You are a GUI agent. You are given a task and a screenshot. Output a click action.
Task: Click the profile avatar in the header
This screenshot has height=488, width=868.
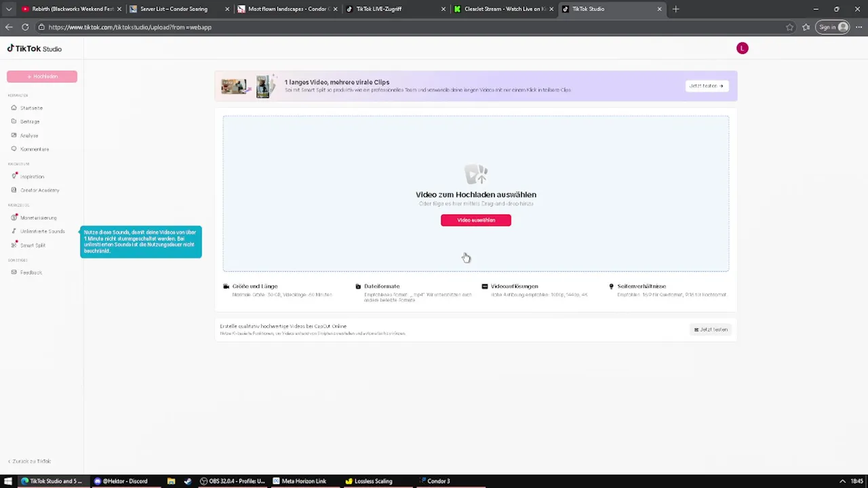742,48
